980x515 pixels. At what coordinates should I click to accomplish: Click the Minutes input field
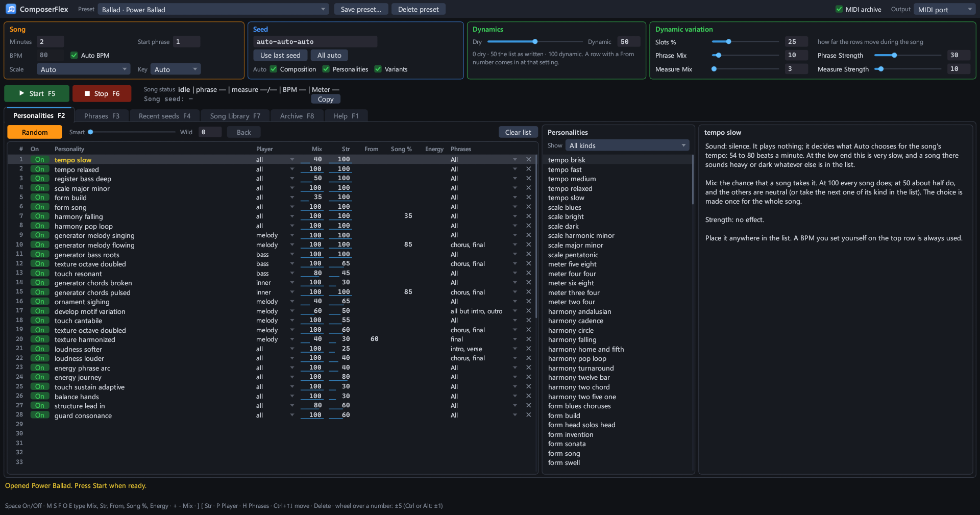[50, 41]
